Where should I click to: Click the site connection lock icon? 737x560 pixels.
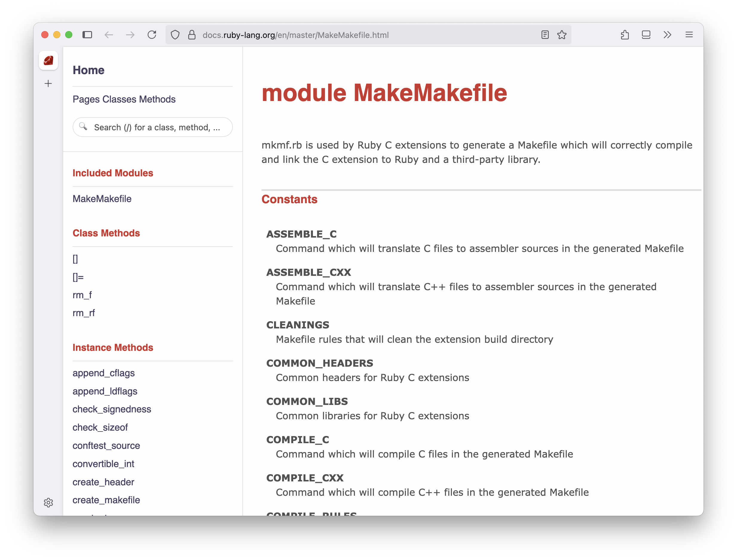pyautogui.click(x=191, y=35)
